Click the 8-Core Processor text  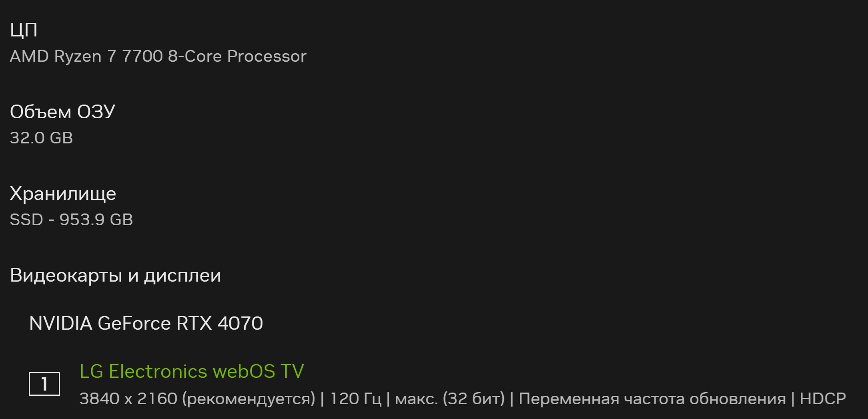pyautogui.click(x=237, y=56)
